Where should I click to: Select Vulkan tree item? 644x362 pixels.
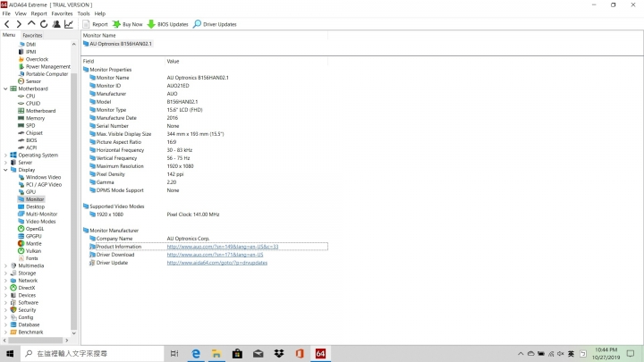(33, 251)
